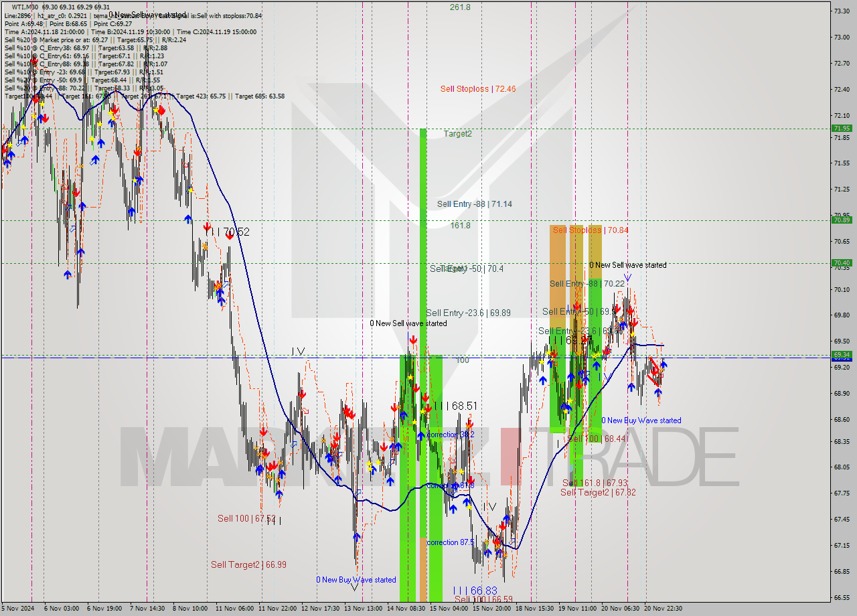The image size is (857, 616).
Task: Click the '12 Nov 17:30' time label
Action: pos(320,609)
